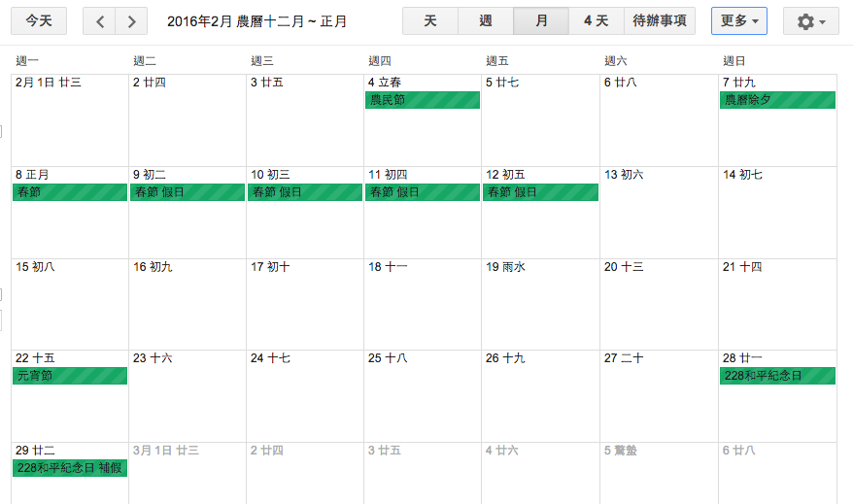
Task: Go to the previous month arrow
Action: (x=99, y=21)
